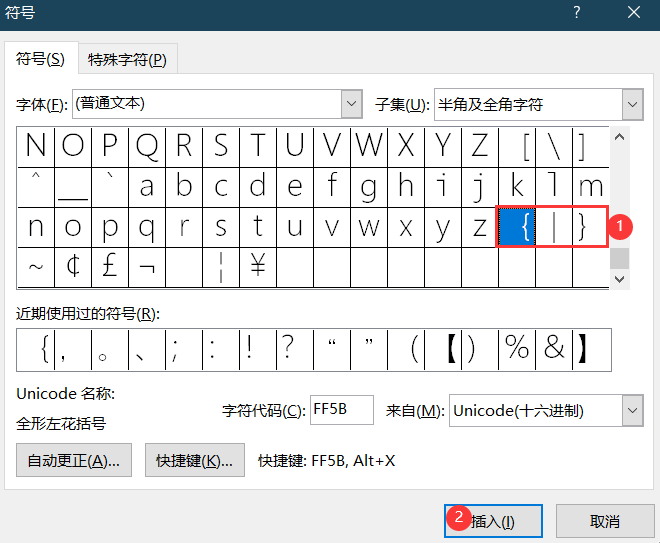Choose recently used exclamation mark symbol
Viewport: 660px width, 543px height.
258,350
